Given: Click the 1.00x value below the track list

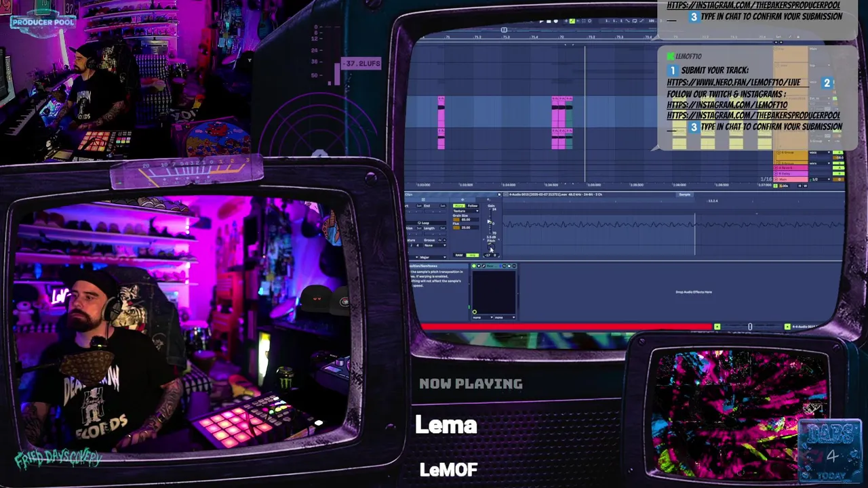Looking at the screenshot, I should tap(784, 186).
